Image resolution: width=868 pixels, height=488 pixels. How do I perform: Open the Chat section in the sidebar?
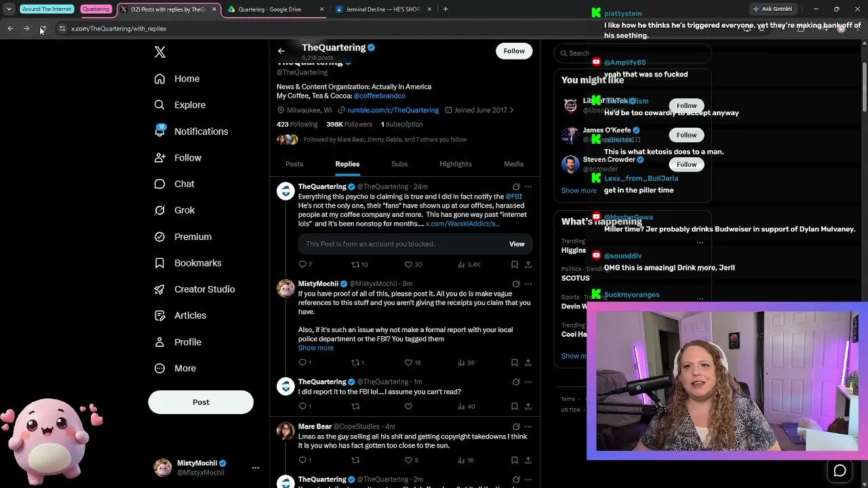coord(174,184)
